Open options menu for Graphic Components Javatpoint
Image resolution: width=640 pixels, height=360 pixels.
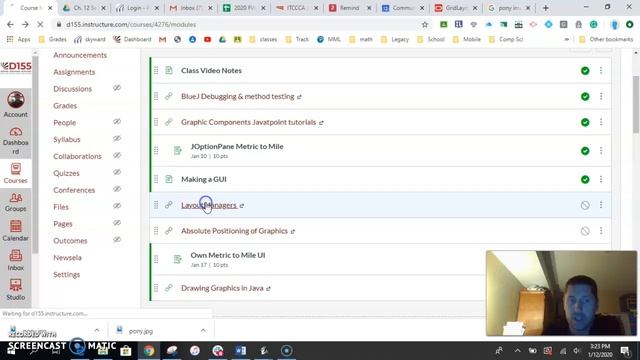601,122
